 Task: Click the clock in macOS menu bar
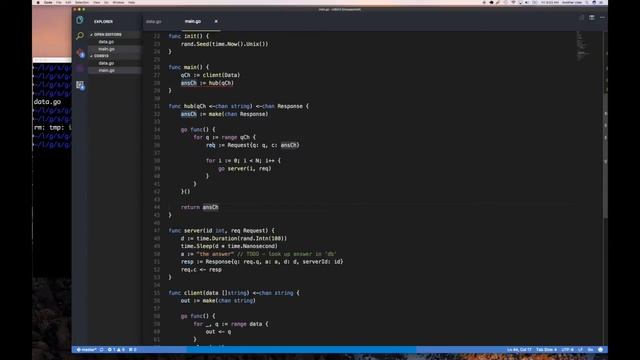point(550,2)
